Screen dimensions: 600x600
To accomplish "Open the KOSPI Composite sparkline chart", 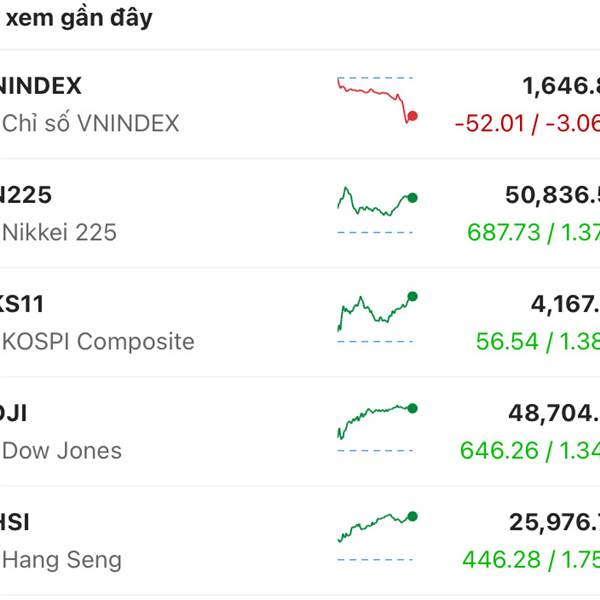I will coord(376,314).
